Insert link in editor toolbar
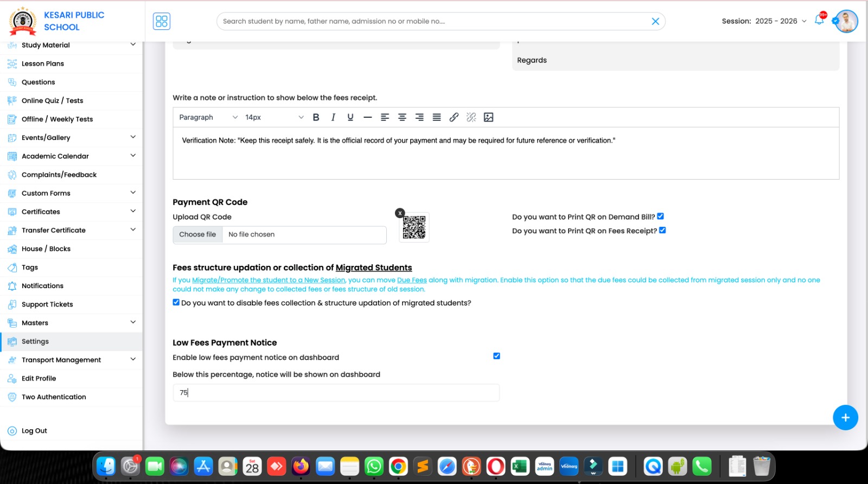This screenshot has height=484, width=868. 454,117
